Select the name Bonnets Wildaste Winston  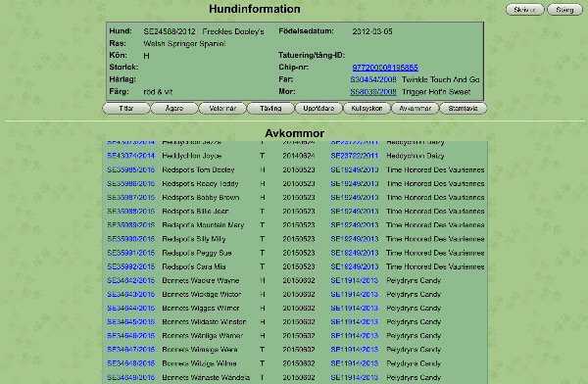point(204,322)
